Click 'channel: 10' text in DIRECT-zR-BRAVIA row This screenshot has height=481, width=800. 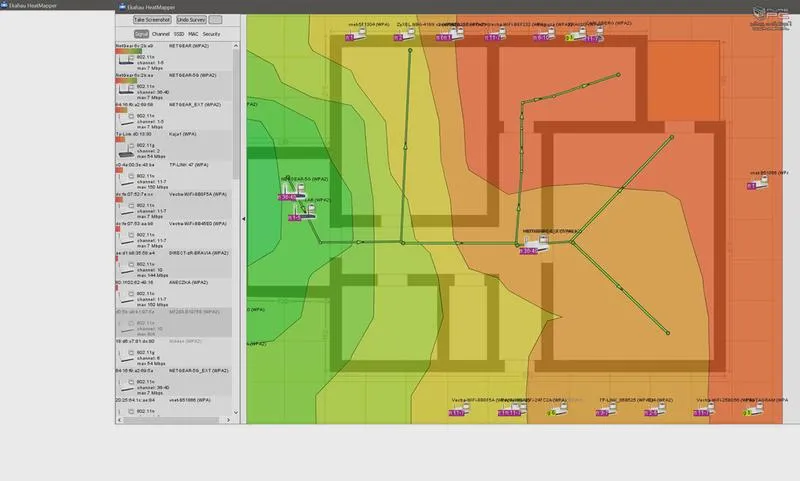149,270
